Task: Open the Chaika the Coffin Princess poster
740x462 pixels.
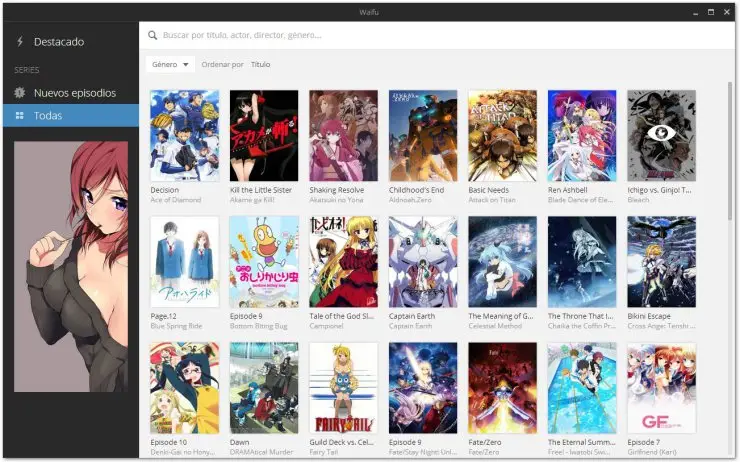Action: [x=582, y=262]
